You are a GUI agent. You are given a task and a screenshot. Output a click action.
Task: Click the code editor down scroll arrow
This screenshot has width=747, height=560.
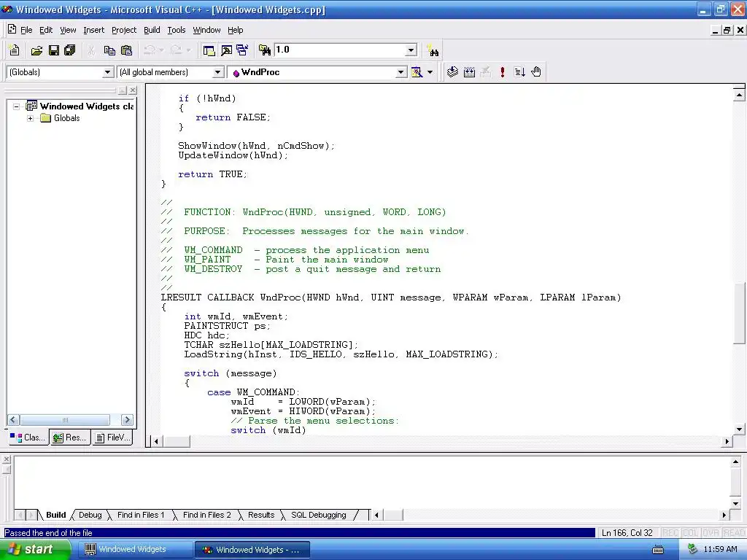coord(739,429)
